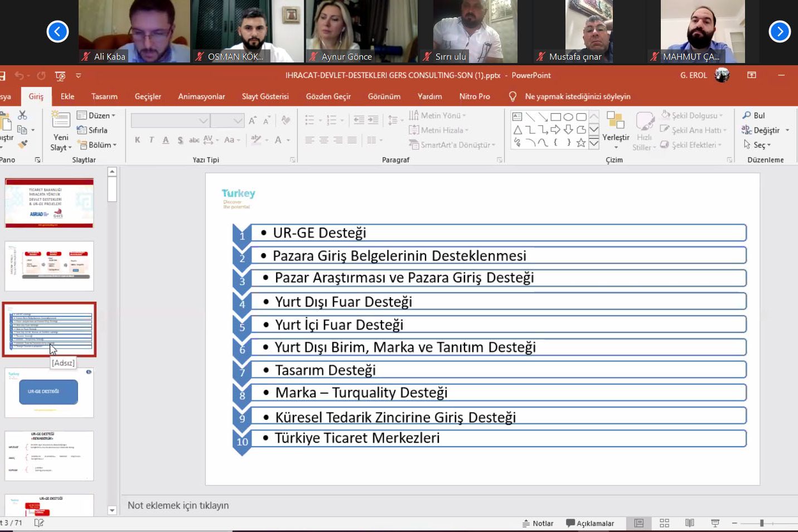Click the Yeni Slayt new slide icon
This screenshot has width=798, height=532.
click(60, 121)
